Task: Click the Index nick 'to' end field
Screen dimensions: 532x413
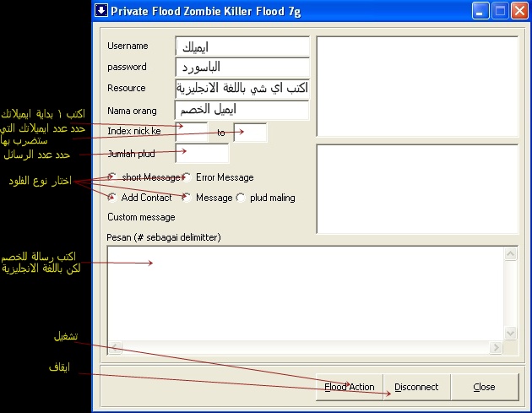Action: pos(250,133)
